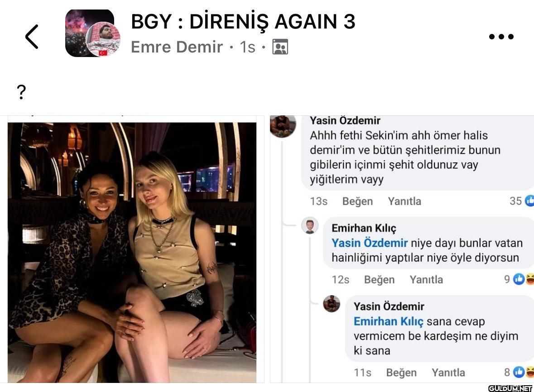Like the 11s reply with Beğen
The height and width of the screenshot is (392, 534).
tap(401, 372)
